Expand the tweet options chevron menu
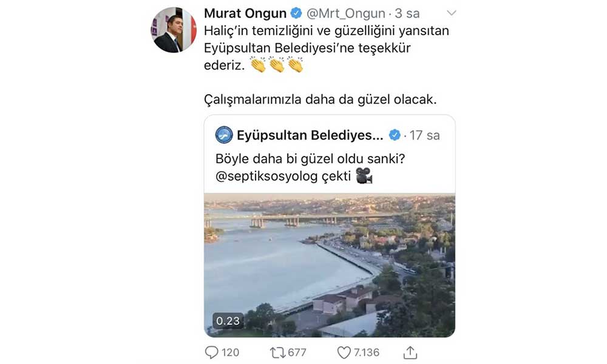 coord(451,13)
